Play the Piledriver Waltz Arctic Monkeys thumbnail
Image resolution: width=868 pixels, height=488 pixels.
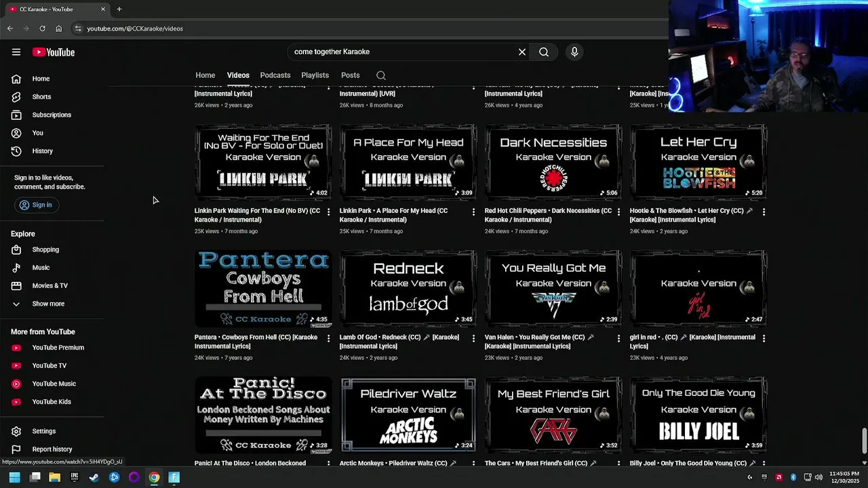pos(408,414)
